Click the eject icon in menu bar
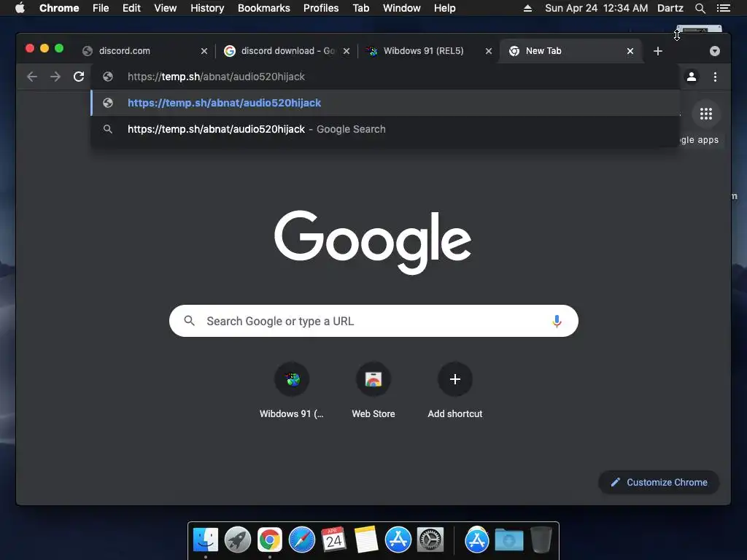 [x=527, y=8]
